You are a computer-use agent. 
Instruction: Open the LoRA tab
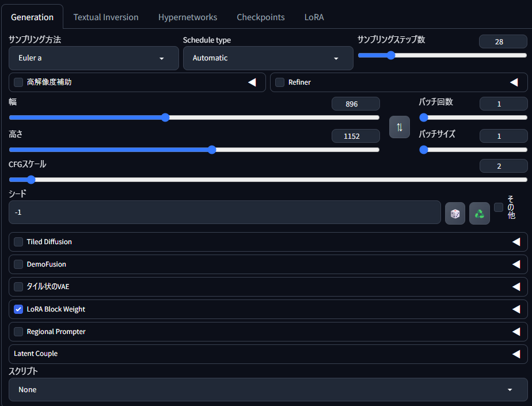pyautogui.click(x=314, y=17)
